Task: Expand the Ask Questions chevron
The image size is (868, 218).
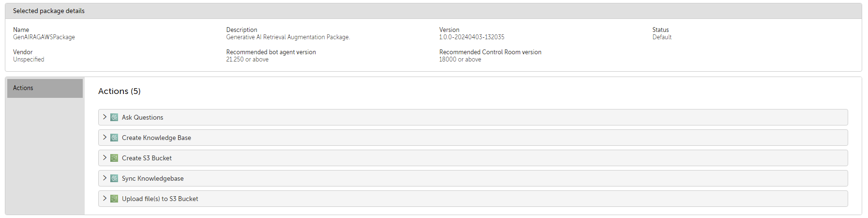Action: [105, 117]
